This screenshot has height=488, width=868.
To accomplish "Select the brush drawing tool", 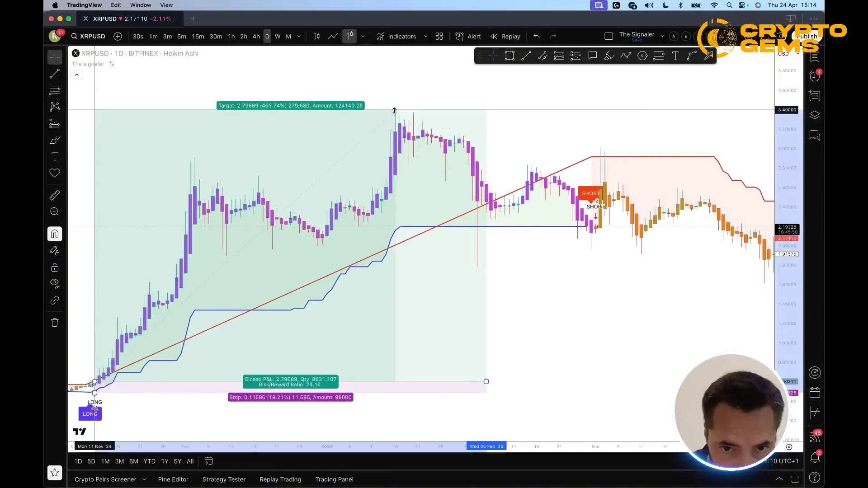I will coord(55,140).
